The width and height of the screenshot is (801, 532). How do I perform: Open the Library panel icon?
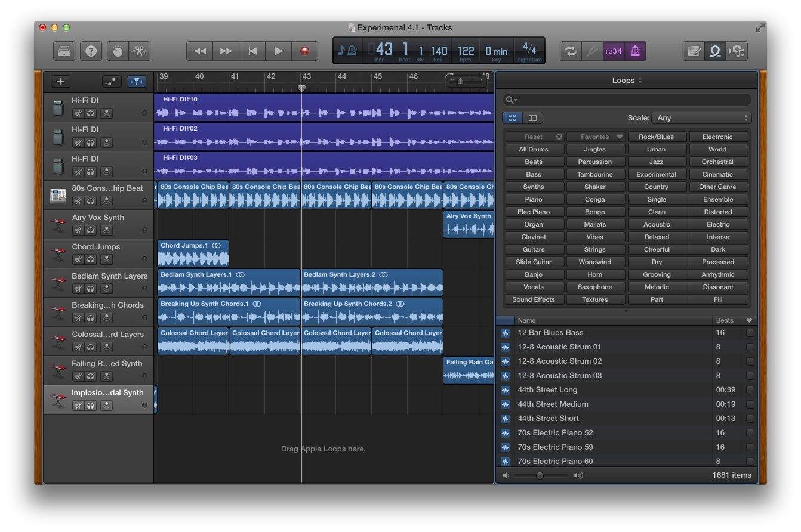coord(64,51)
